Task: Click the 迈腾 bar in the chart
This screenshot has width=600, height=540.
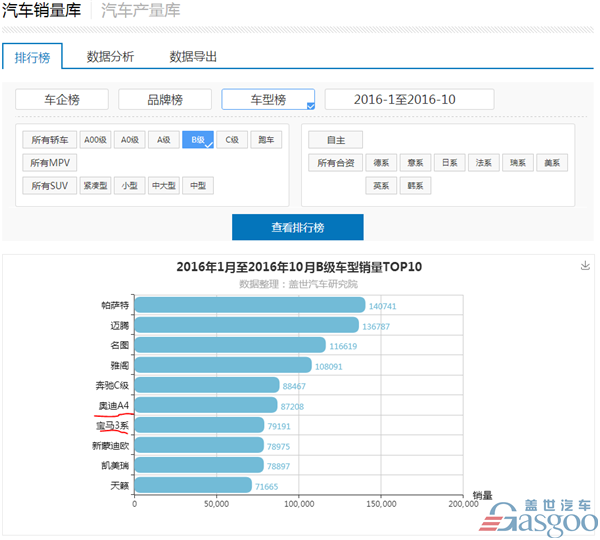Action: 247,325
